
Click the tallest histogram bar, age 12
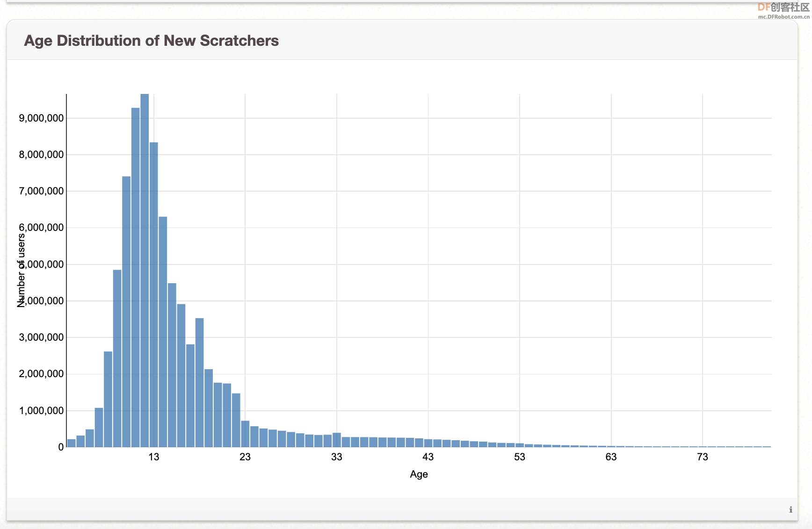[x=145, y=270]
